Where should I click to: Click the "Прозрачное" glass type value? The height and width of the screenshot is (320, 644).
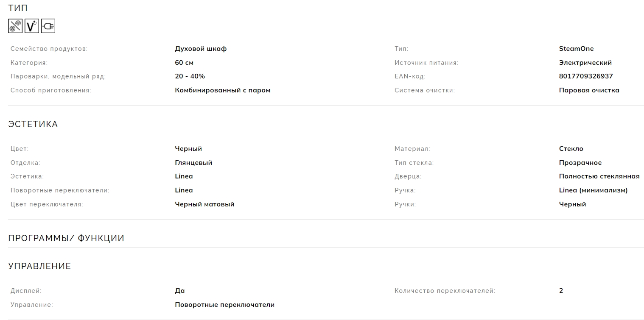click(580, 163)
